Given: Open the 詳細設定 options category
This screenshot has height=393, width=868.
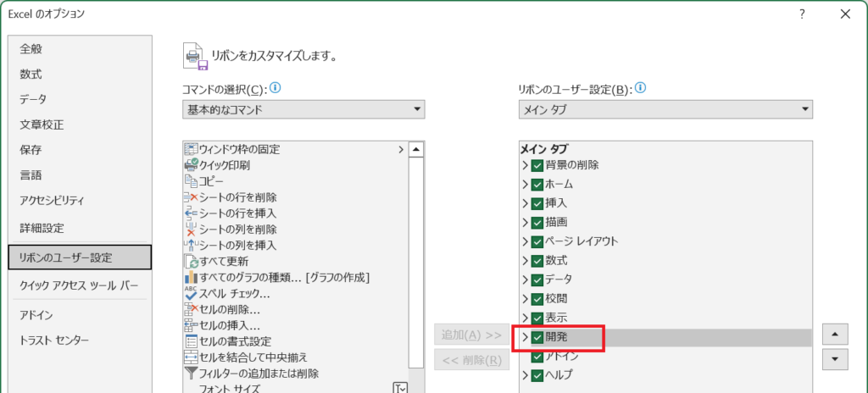Looking at the screenshot, I should pos(80,228).
